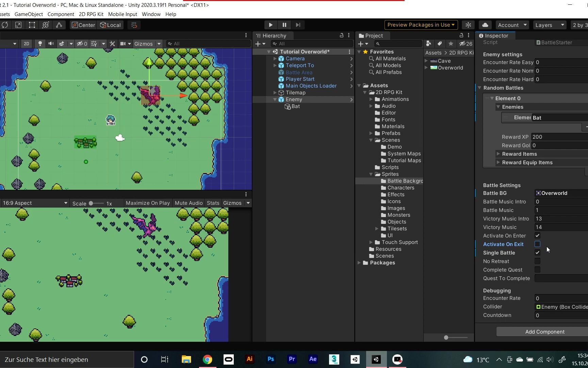588x368 pixels.
Task: Open the Scene camera settings icon
Action: 123,44
